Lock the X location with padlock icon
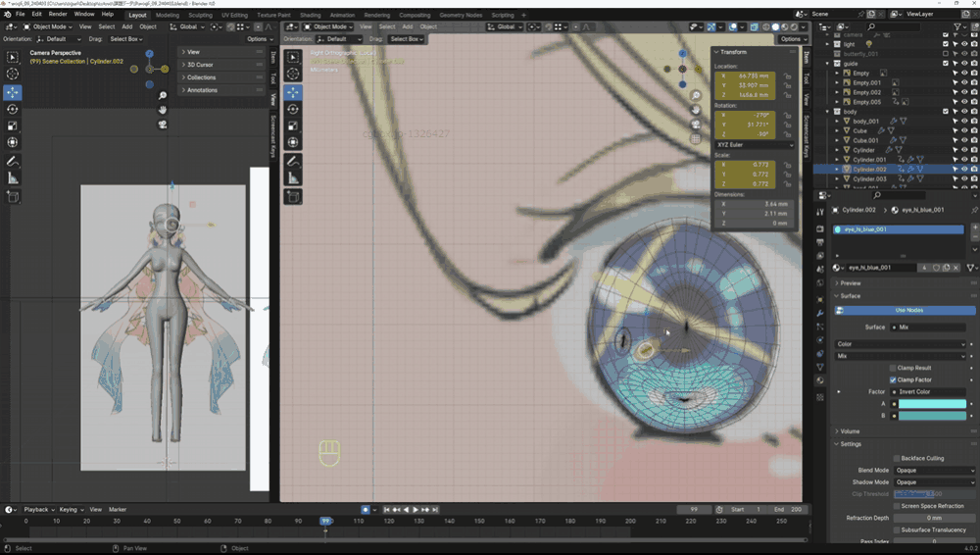This screenshot has height=555, width=980. coord(788,75)
